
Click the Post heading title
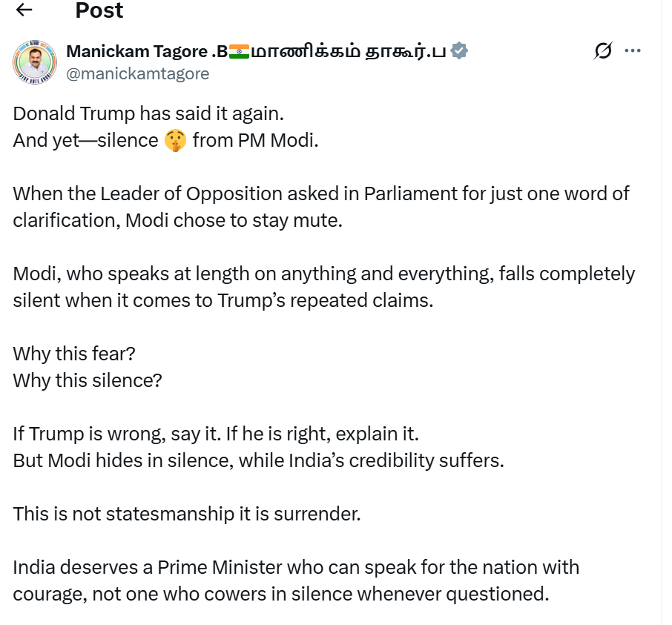coord(99,10)
